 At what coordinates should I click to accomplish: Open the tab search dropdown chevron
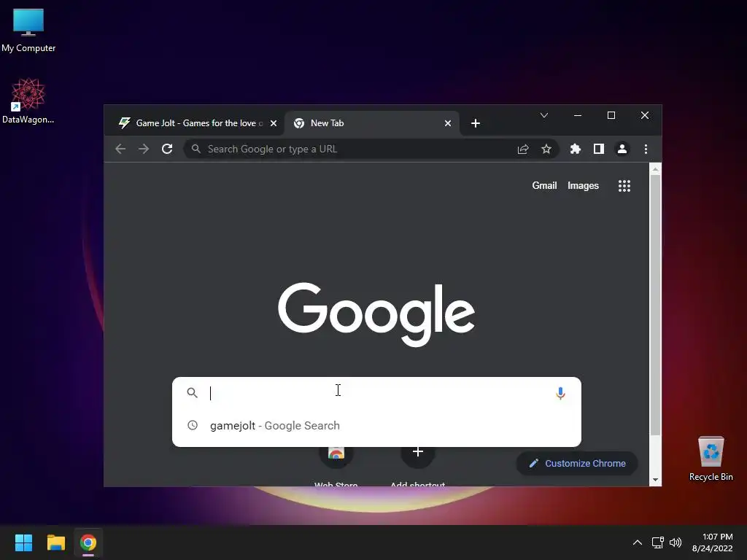click(544, 116)
